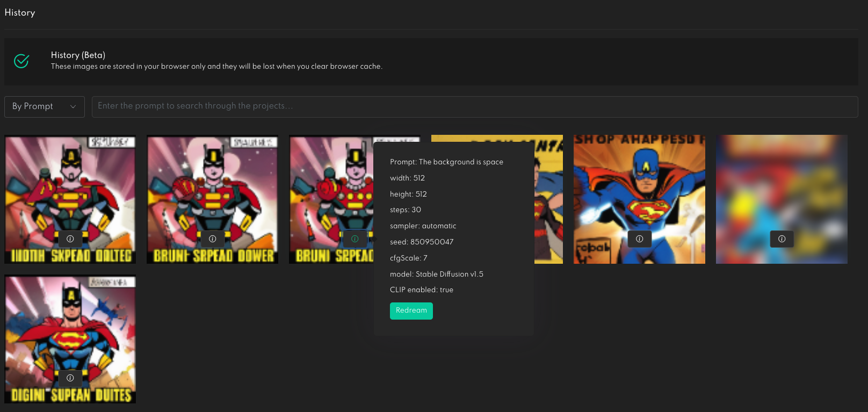Select the "IIIOTIH SKPEAO OALTEC" robot thumbnail

[x=70, y=199]
